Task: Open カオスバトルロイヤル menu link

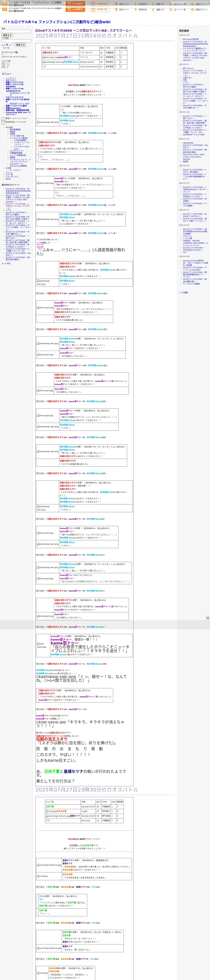Action: [x=15, y=97]
